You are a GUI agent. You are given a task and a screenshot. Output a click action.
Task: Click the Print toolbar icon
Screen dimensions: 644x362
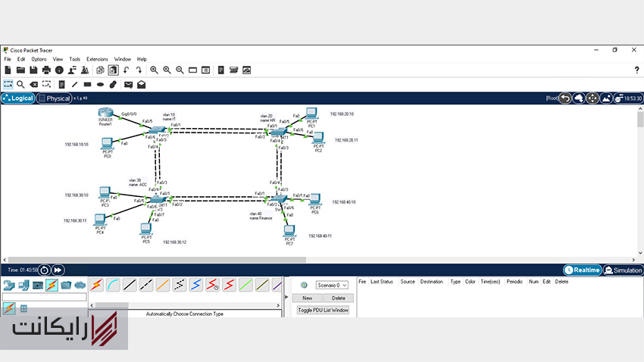[47, 70]
